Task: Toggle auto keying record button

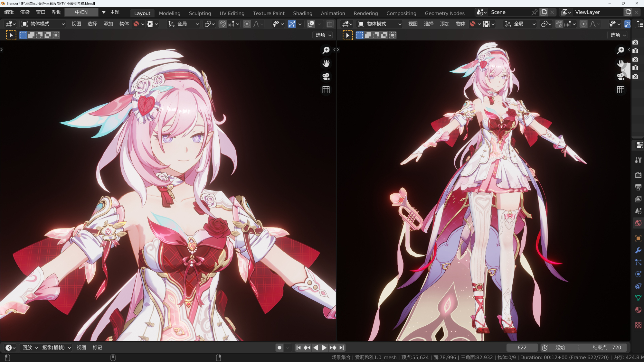Action: 279,348
